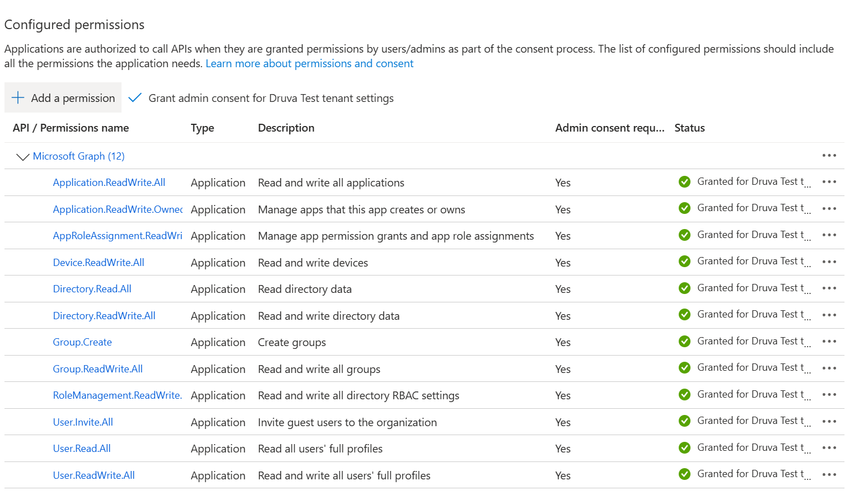The height and width of the screenshot is (504, 854).
Task: Click ellipsis icon on Microsoft Graph row
Action: (829, 155)
